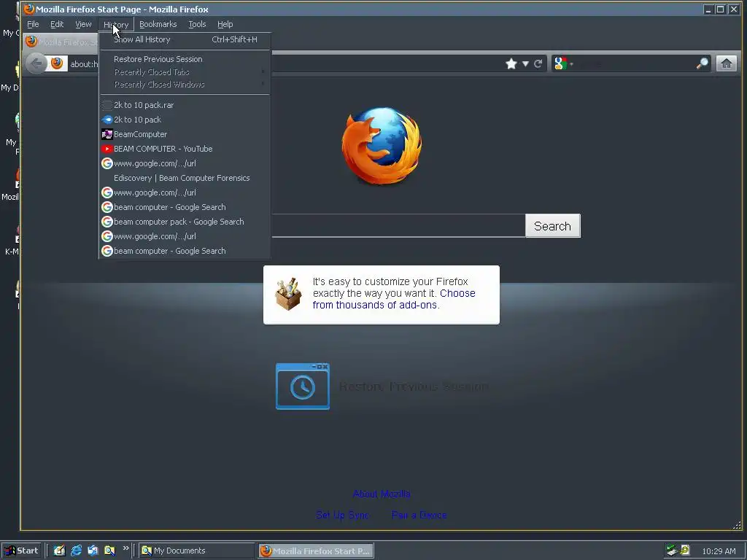Viewport: 747px width, 560px height.
Task: Click the Restore Previous Session text on page
Action: pyautogui.click(x=414, y=386)
